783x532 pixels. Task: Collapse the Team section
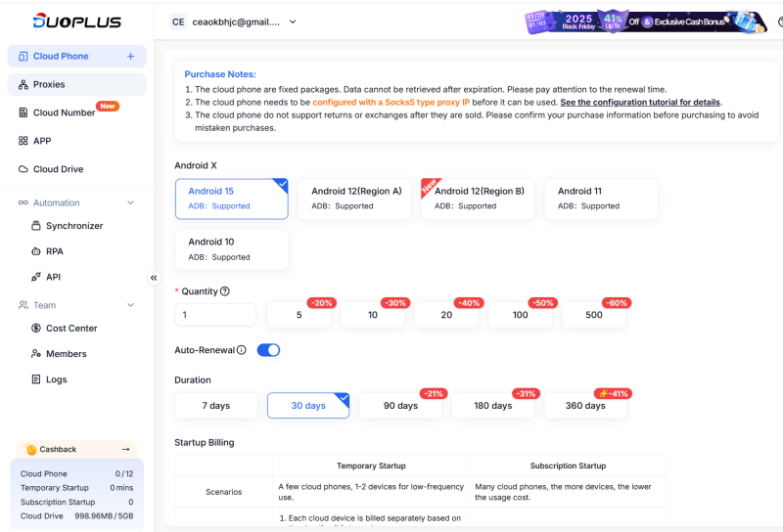131,306
